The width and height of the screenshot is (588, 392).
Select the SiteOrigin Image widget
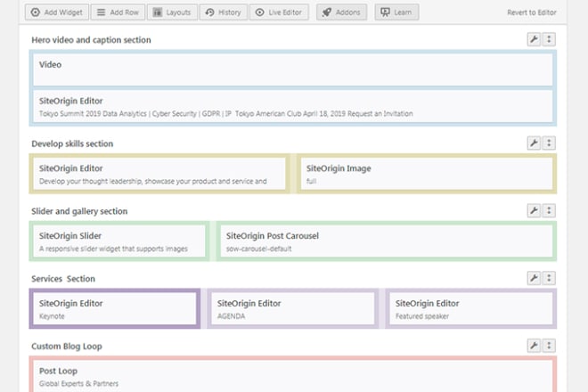pyautogui.click(x=427, y=174)
